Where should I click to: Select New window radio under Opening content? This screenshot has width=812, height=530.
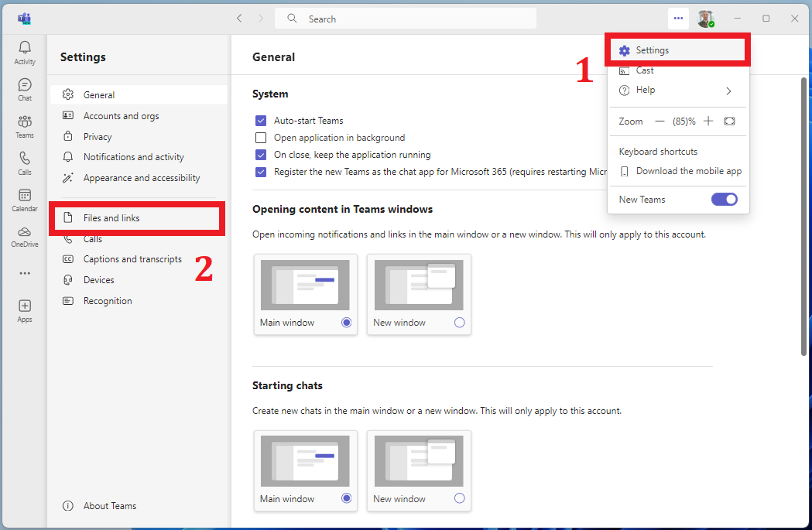[459, 323]
